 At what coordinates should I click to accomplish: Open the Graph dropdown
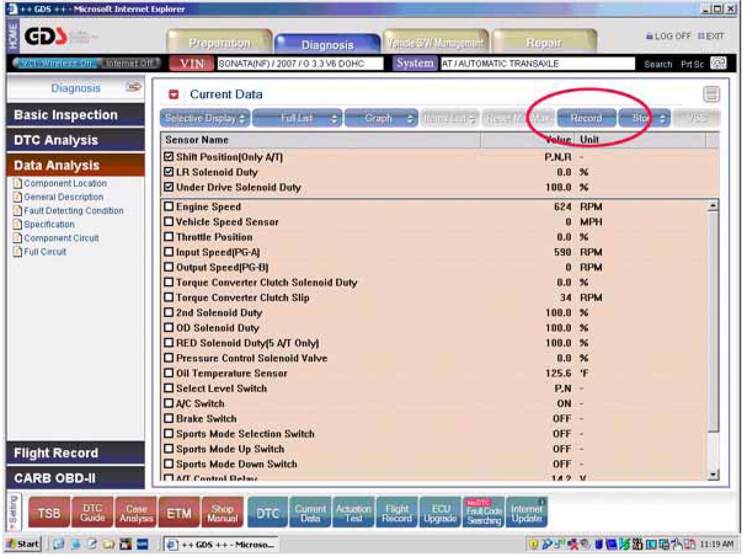(x=381, y=119)
